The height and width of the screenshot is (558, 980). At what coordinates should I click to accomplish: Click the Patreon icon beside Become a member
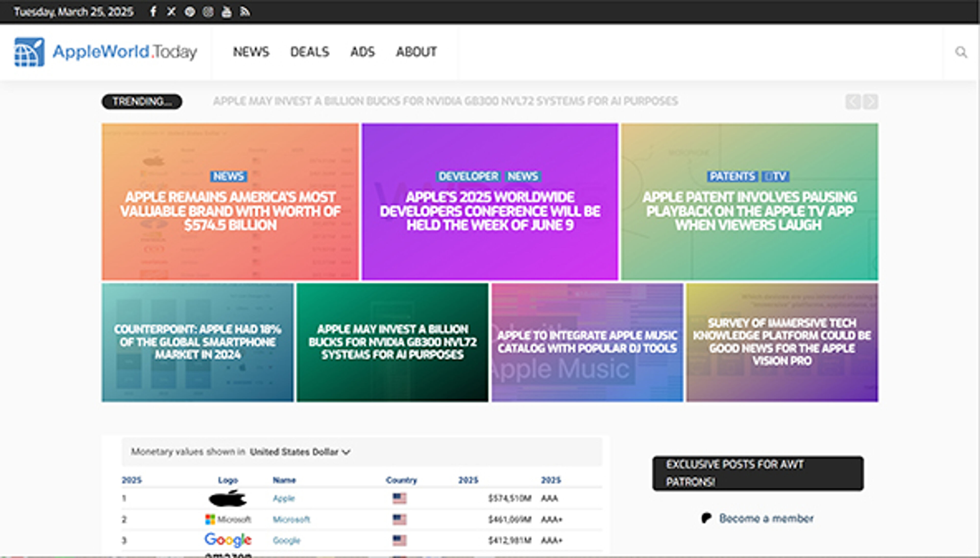tap(706, 518)
